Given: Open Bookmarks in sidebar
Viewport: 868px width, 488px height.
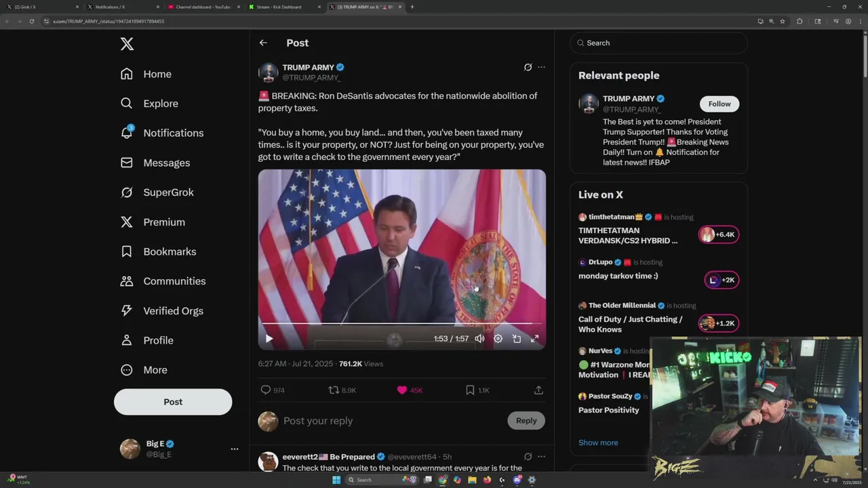Looking at the screenshot, I should [158, 251].
